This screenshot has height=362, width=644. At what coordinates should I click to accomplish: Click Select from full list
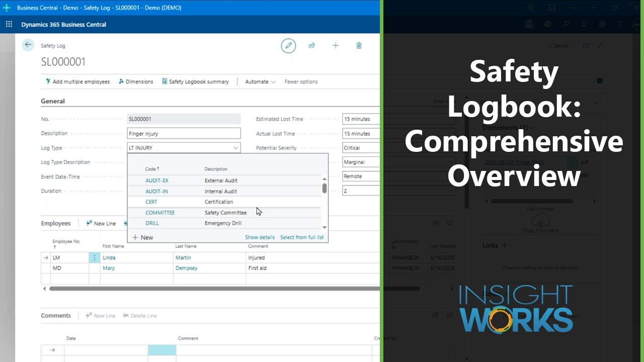302,237
